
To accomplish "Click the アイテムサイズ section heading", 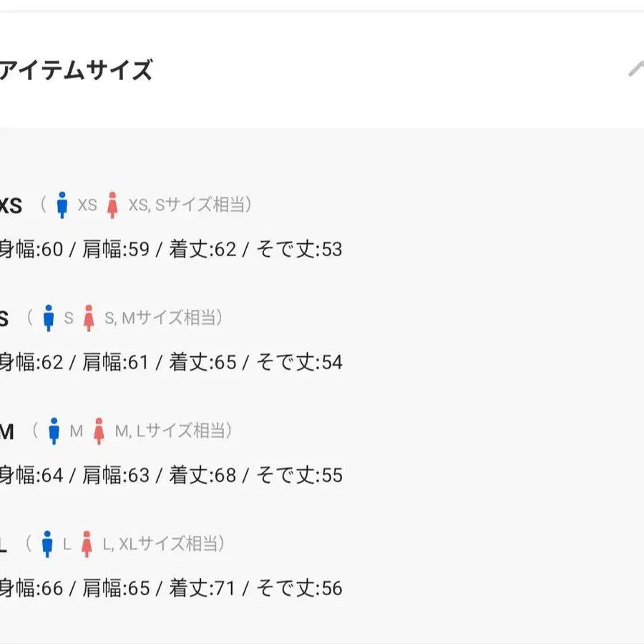I will click(x=75, y=71).
